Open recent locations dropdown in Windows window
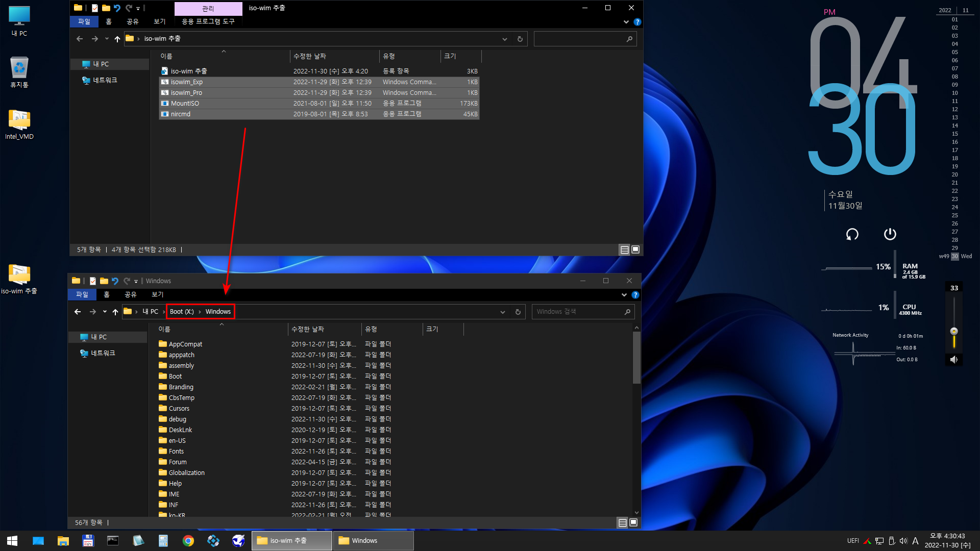Viewport: 980px width, 551px height. coord(105,312)
